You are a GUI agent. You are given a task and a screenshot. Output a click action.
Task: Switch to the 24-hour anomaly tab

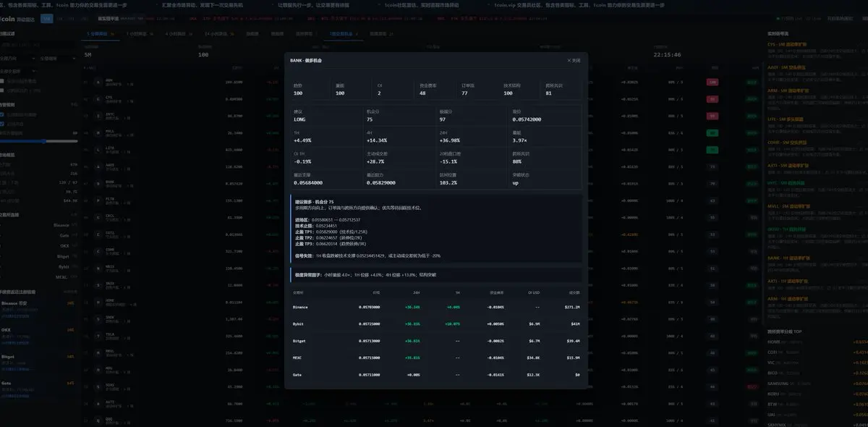click(x=219, y=33)
